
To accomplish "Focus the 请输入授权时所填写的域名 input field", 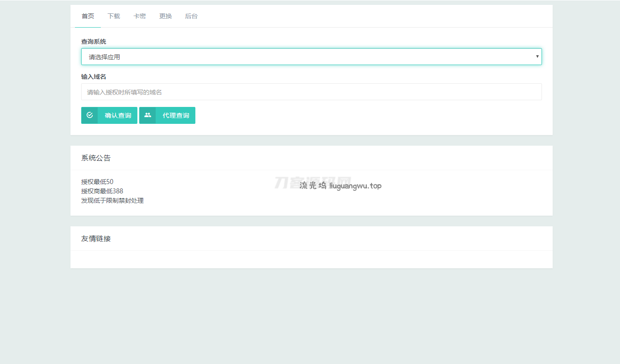I will 311,92.
